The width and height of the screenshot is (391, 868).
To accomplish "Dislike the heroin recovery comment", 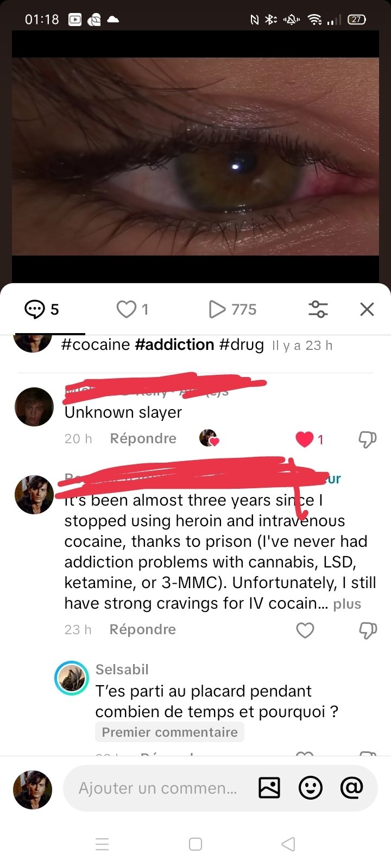I will point(368,630).
